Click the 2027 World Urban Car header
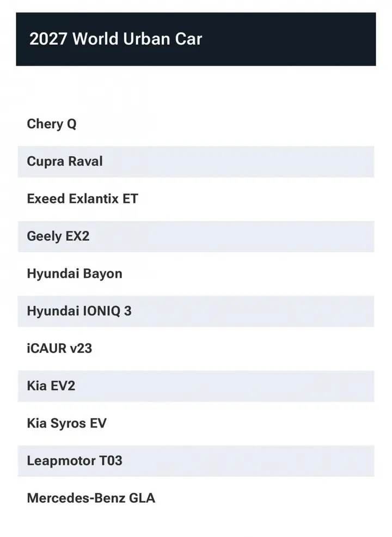Viewport: 392px width, 537px height. coord(196,39)
